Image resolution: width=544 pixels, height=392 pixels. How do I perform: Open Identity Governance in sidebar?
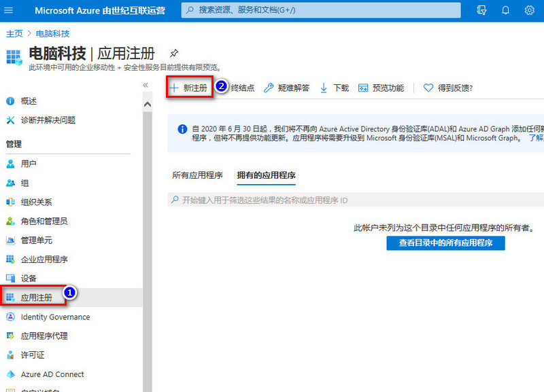48,317
